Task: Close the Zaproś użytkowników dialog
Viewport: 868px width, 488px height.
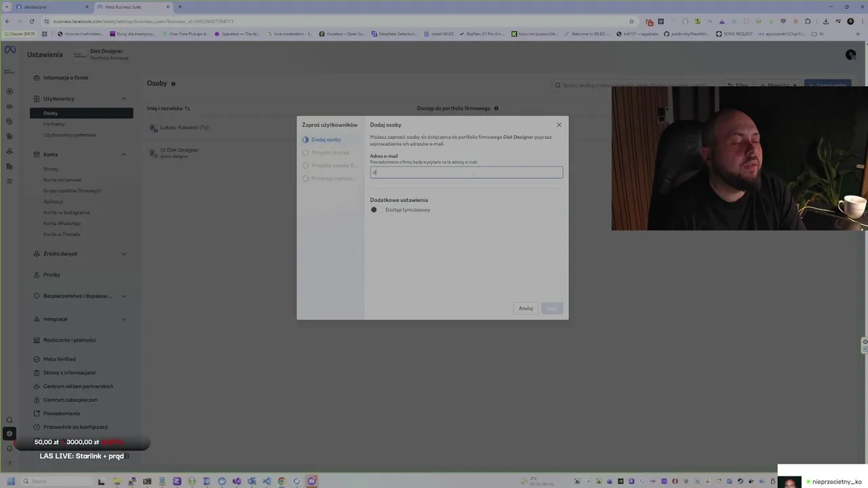Action: click(559, 125)
